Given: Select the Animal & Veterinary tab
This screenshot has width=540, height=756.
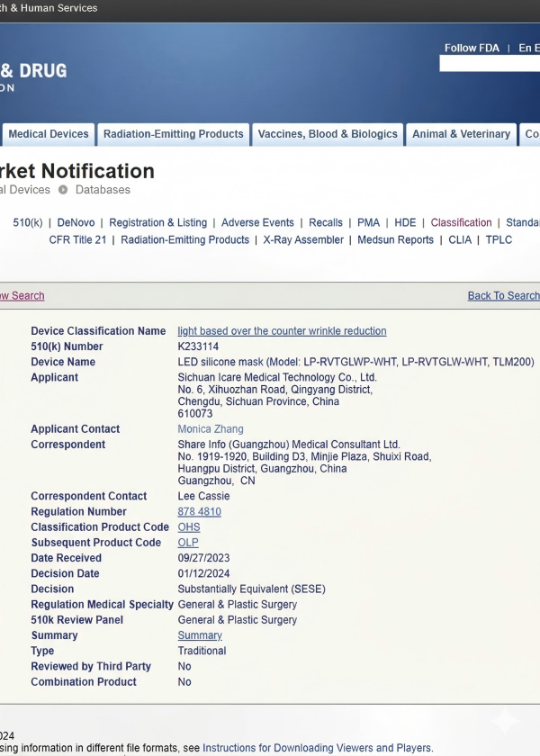Looking at the screenshot, I should 461,134.
